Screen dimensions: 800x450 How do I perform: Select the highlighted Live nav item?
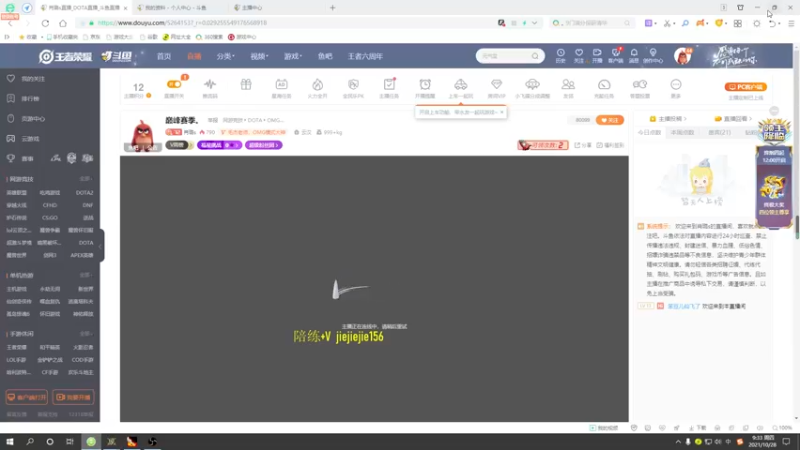coord(194,56)
